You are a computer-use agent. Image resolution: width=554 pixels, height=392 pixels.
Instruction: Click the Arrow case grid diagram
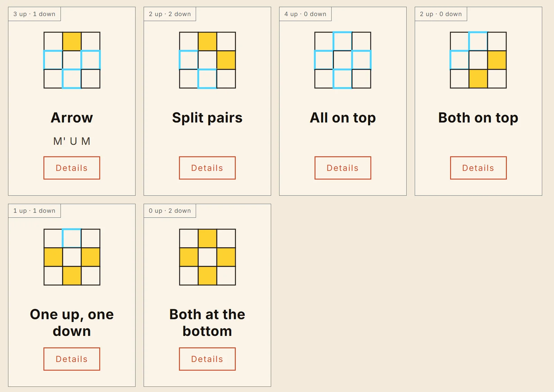[72, 60]
